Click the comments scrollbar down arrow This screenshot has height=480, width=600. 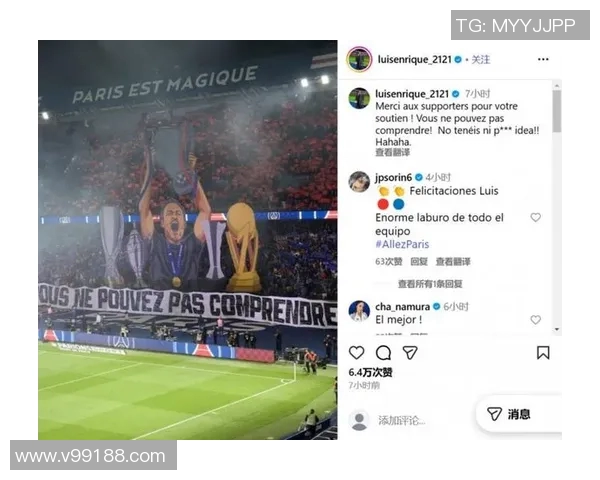click(x=557, y=329)
